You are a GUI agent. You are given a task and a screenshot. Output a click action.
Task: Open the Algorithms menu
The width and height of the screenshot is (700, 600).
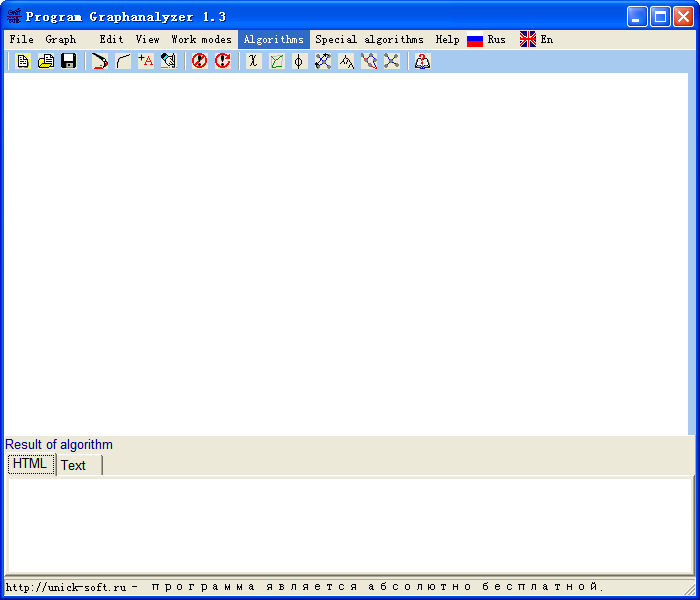[274, 39]
